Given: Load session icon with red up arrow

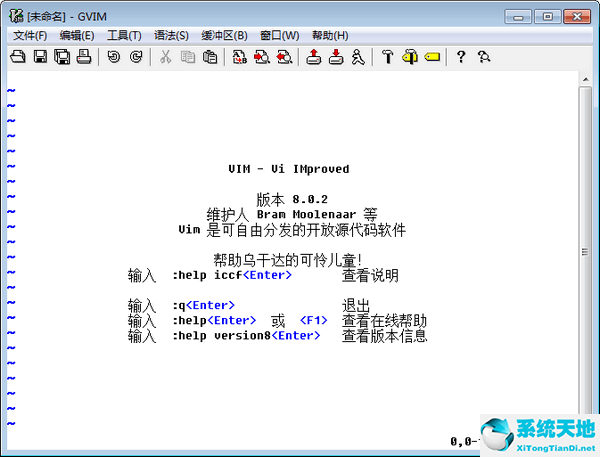Looking at the screenshot, I should tap(314, 57).
